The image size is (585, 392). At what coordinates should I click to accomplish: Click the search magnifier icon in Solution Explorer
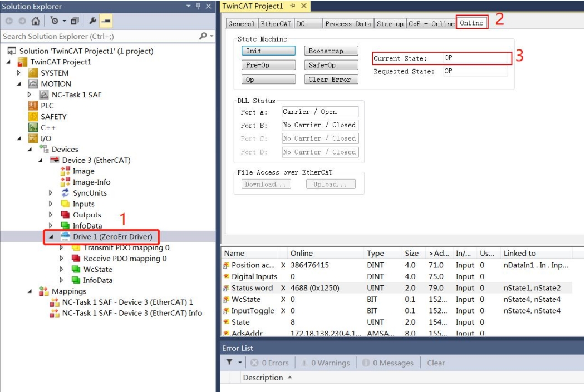203,36
